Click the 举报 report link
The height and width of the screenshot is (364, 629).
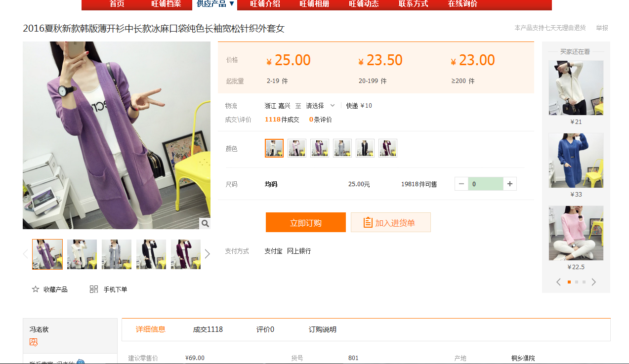point(602,28)
